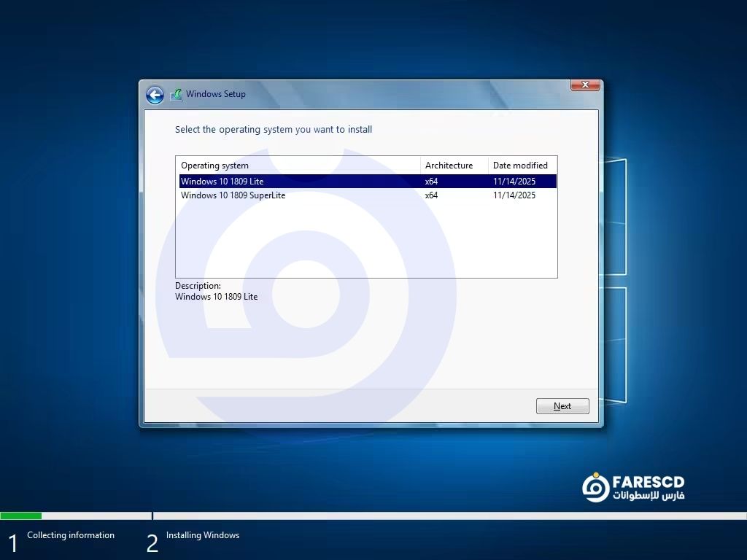Click the step number 1 indicator
The image size is (747, 560).
(12, 543)
